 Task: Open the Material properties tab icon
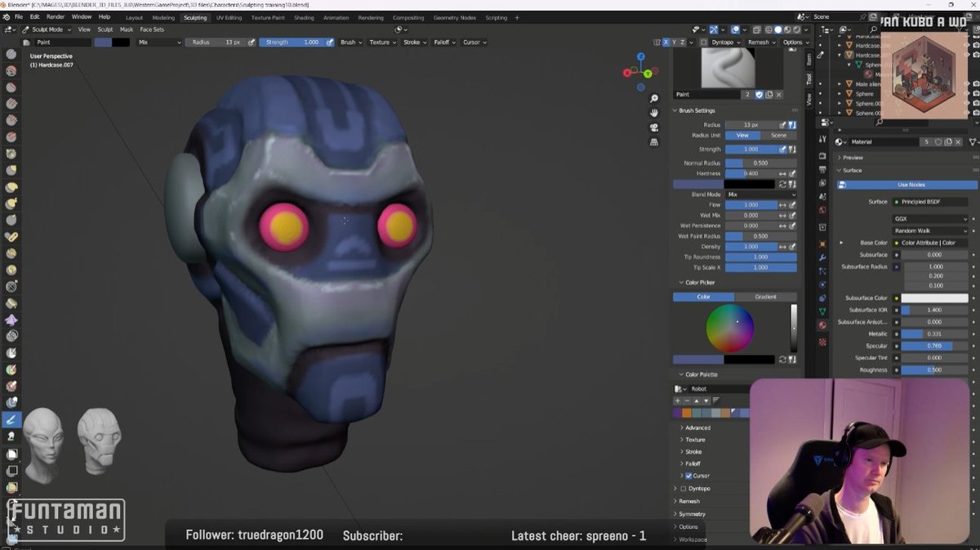(x=822, y=325)
